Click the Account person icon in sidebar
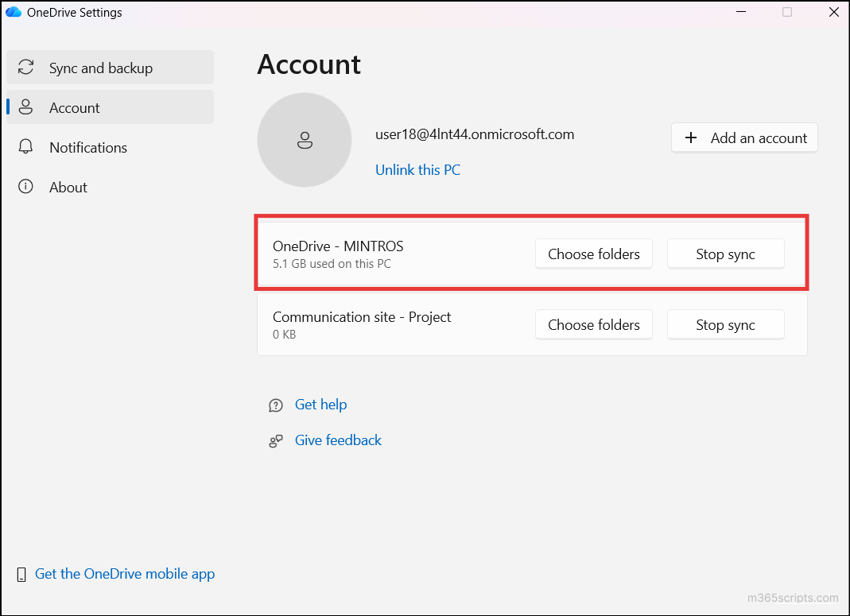Viewport: 850px width, 616px height. [x=26, y=107]
